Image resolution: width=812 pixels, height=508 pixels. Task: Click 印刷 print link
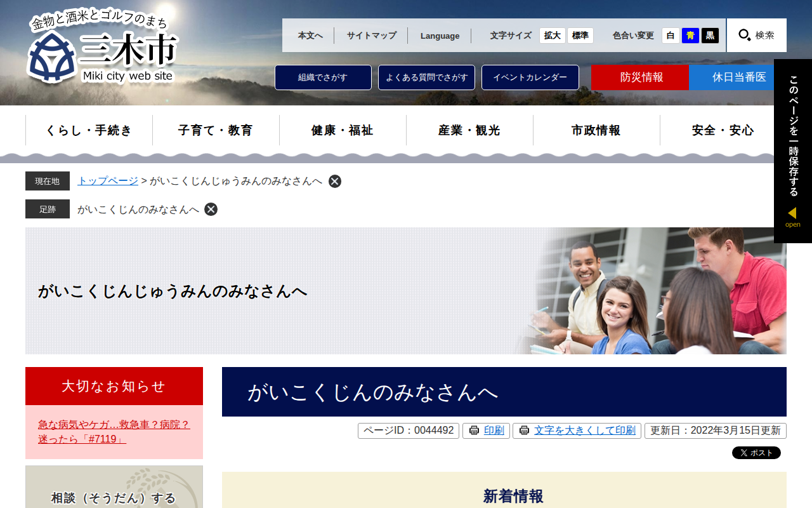click(x=494, y=431)
